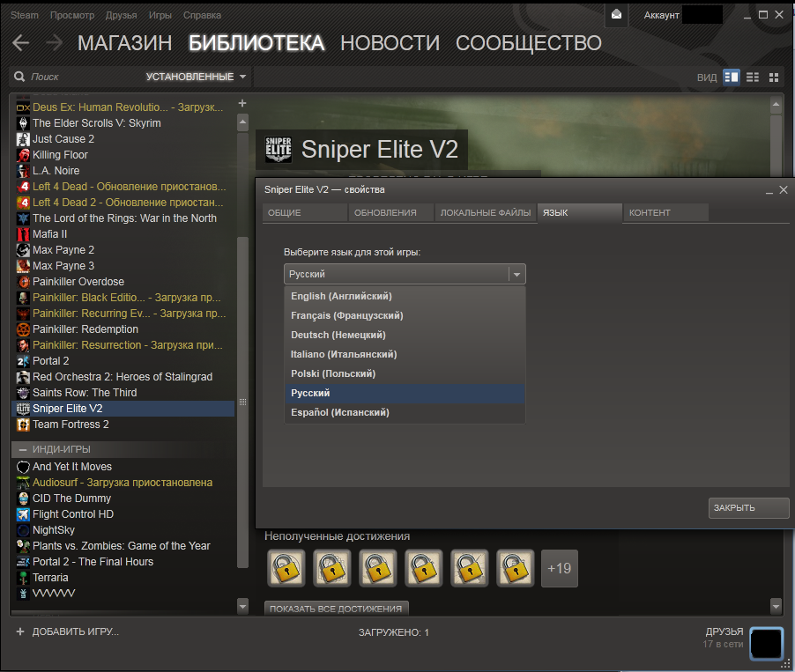Click the game details pane scrollbar down arrow
Screen dimensions: 795x672
click(x=776, y=606)
